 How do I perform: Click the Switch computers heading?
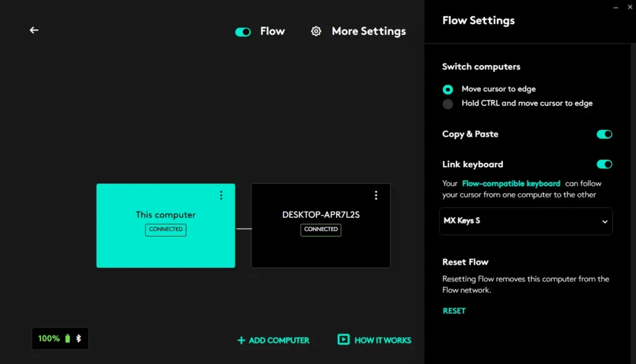[481, 66]
